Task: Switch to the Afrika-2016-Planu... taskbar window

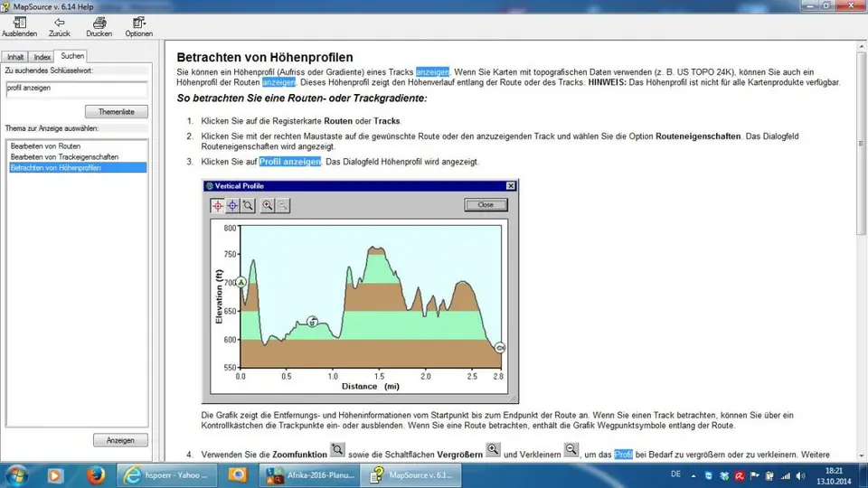Action: click(310, 475)
